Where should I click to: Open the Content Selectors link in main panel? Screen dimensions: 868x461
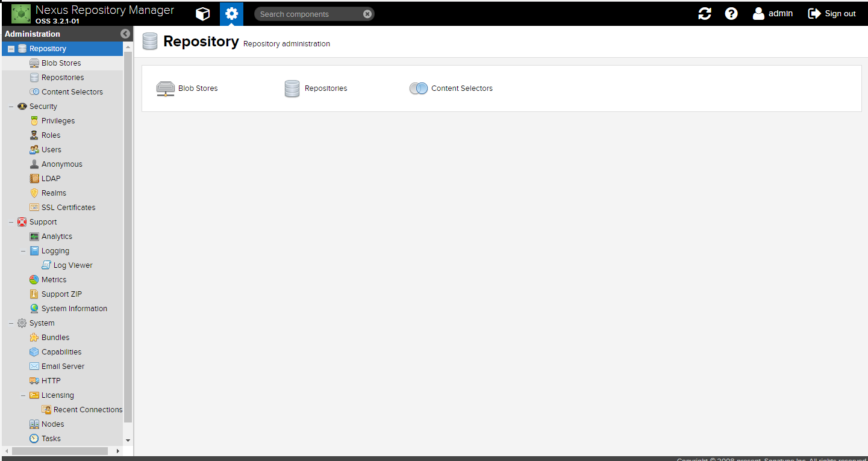[x=462, y=88]
